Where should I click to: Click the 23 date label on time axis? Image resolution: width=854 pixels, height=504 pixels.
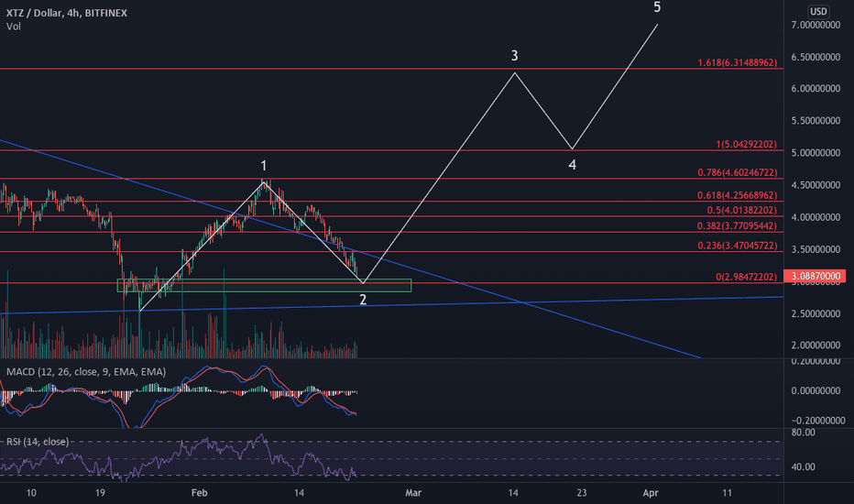(x=582, y=493)
